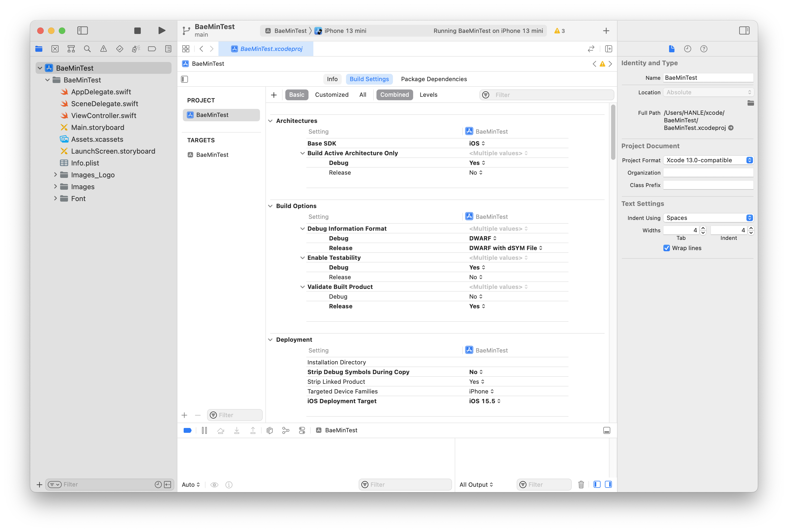788x532 pixels.
Task: Click the Debug Memory Graph icon
Action: 286,430
